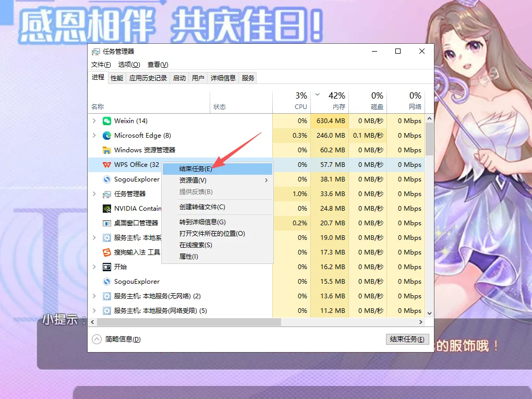Open the 查看(V) menu

(x=158, y=65)
